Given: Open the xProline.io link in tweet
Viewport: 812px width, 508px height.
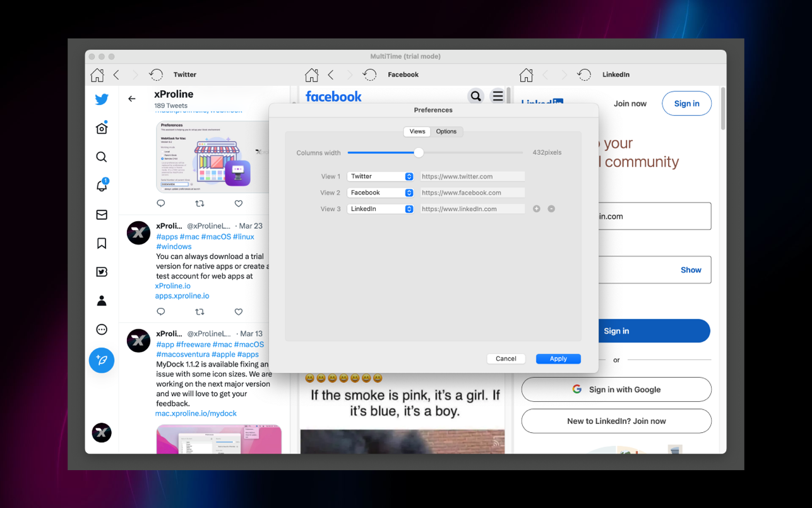Looking at the screenshot, I should pyautogui.click(x=173, y=286).
